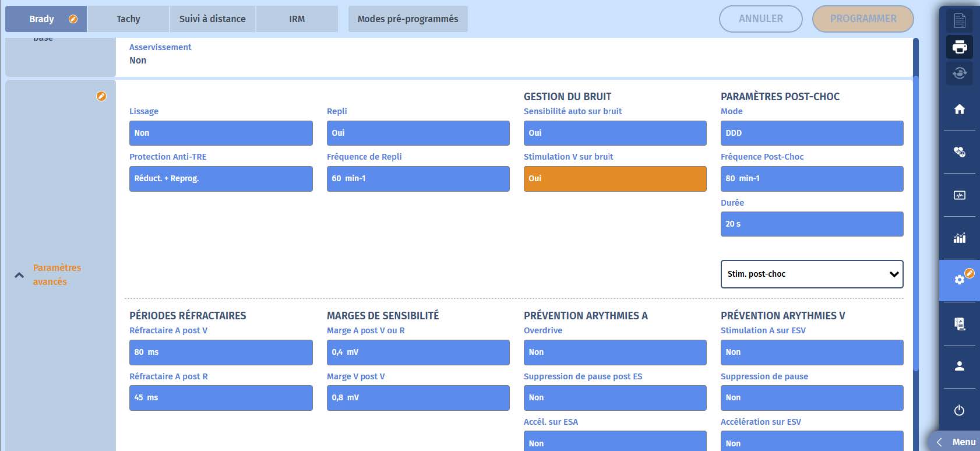Image resolution: width=980 pixels, height=451 pixels.
Task: Open the heart diagnostics sidebar icon
Action: pyautogui.click(x=959, y=152)
